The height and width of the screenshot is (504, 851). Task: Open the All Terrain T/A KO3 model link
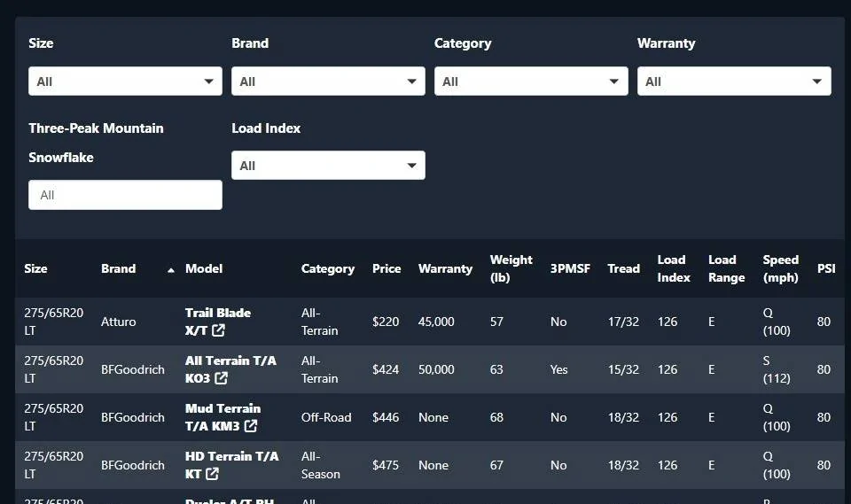[x=230, y=368]
